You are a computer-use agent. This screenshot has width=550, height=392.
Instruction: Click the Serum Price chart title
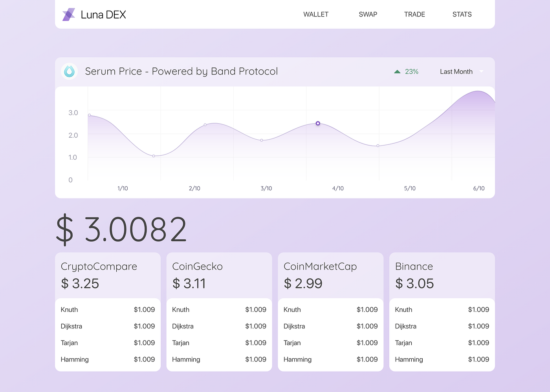point(181,71)
